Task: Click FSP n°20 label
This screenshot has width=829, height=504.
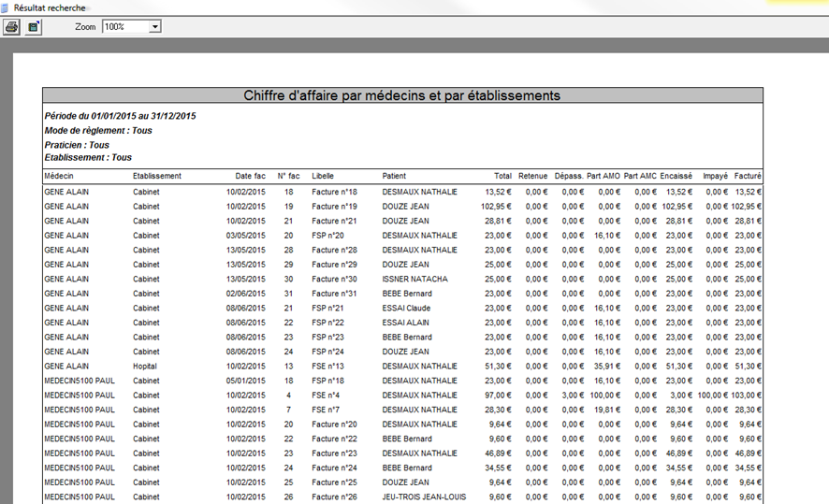Action: click(x=327, y=236)
